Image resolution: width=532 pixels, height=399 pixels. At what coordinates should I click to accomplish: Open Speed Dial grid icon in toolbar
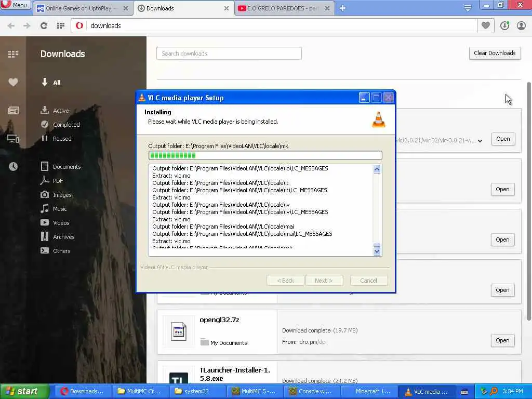[x=60, y=26]
